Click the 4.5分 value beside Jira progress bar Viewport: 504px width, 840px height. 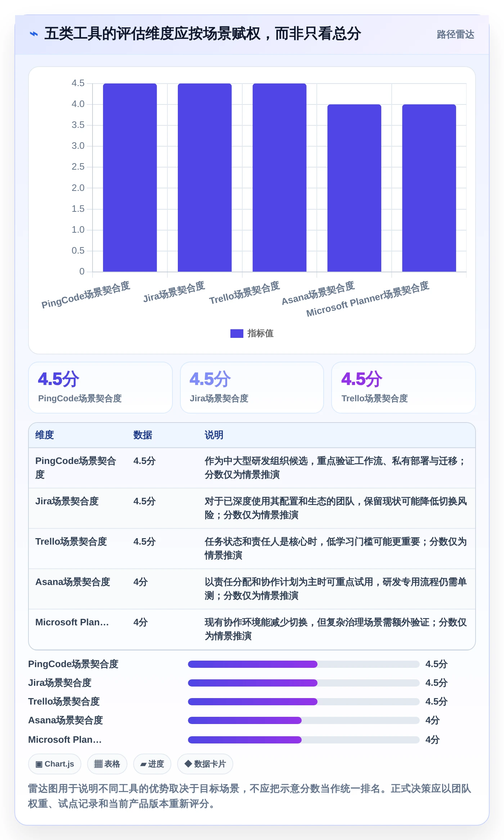point(436,683)
